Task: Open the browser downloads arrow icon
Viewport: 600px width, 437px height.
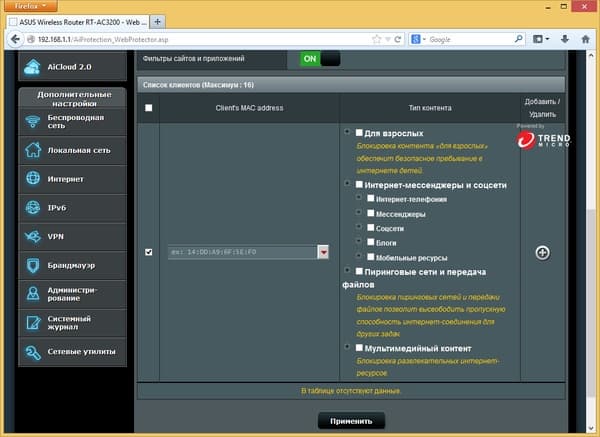Action: (x=565, y=39)
